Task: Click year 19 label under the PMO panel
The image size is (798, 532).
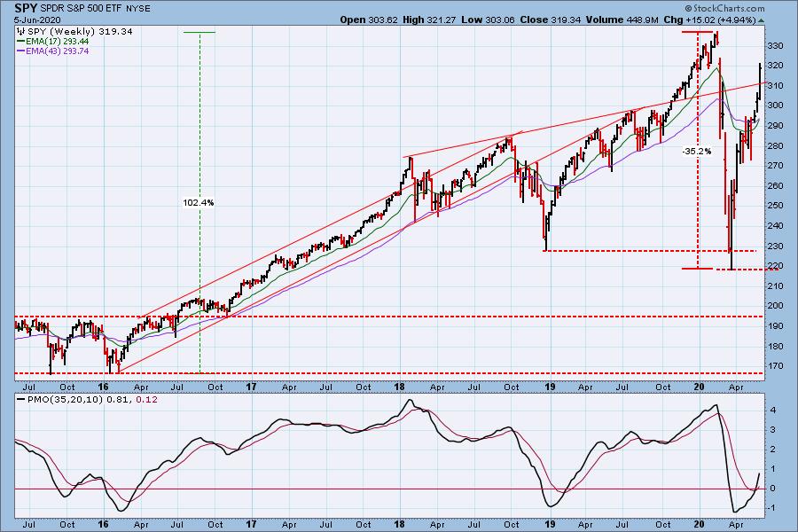Action: 550,524
